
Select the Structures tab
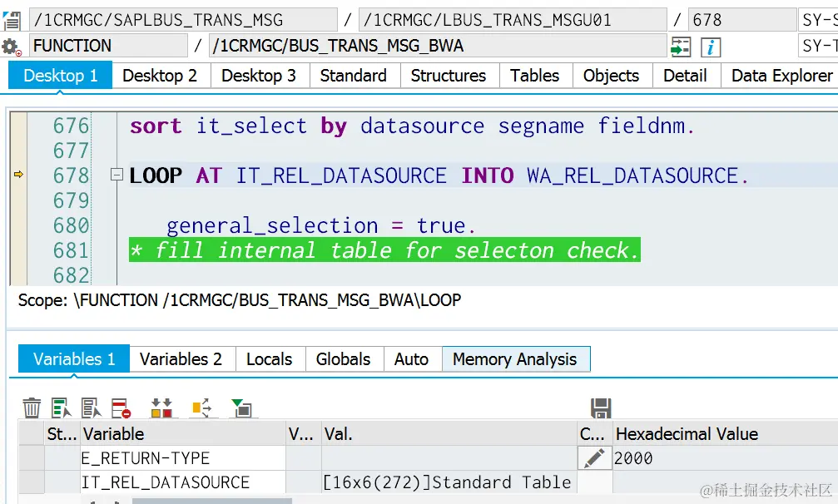tap(449, 76)
